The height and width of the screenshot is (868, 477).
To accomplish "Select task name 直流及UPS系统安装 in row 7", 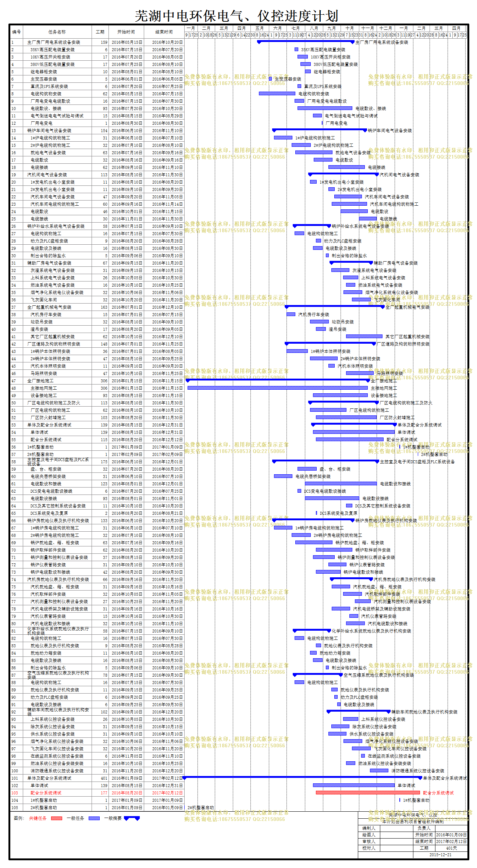I will tap(49, 86).
